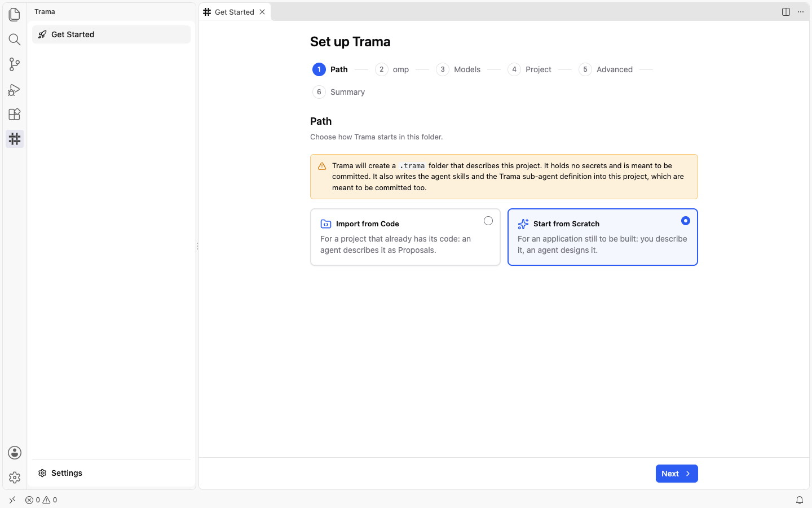Click the remote connection icon in status bar
Screen dimensions: 812x508
12,500
